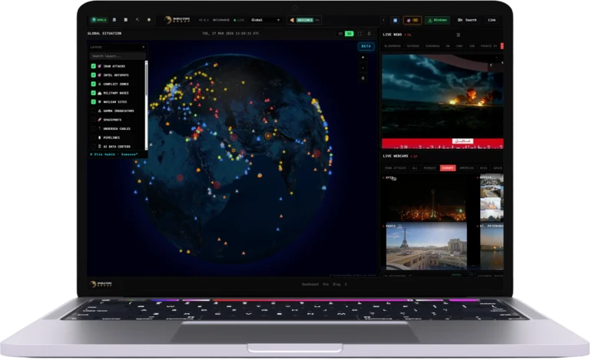The height and width of the screenshot is (364, 590).
Task: Click the map home reset icon
Action: [363, 78]
